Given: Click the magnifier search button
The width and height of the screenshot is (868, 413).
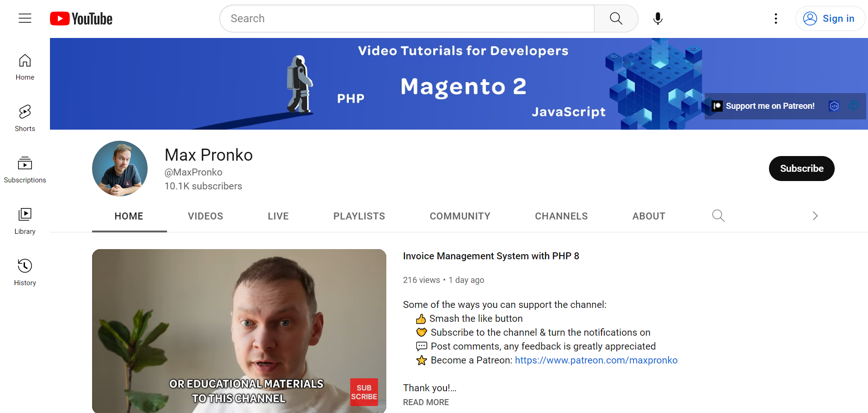Looking at the screenshot, I should [x=616, y=19].
